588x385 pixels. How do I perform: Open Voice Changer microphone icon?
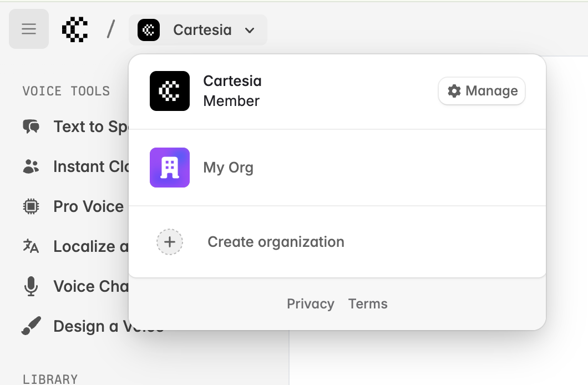click(x=31, y=286)
